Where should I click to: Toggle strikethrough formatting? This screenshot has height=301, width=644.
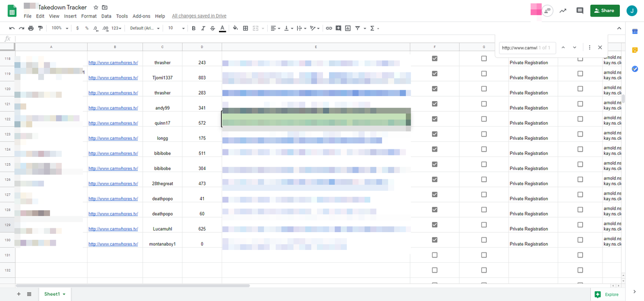[213, 28]
